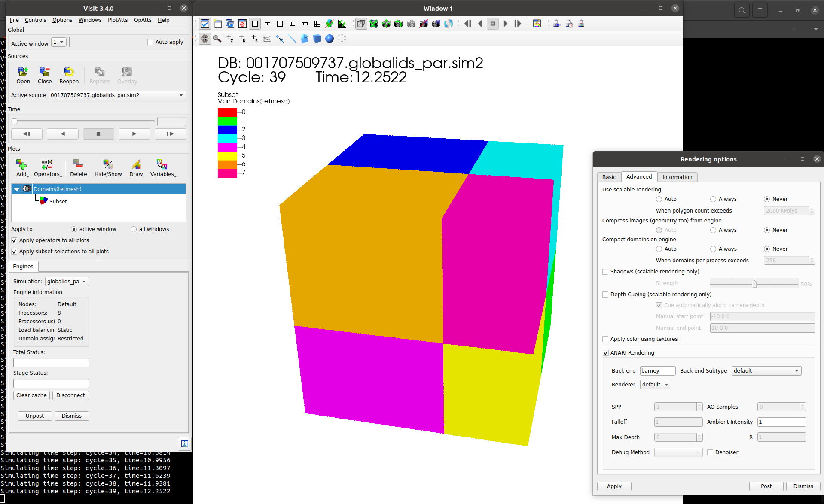The image size is (824, 504).
Task: Switch to the Basic tab
Action: click(x=609, y=177)
